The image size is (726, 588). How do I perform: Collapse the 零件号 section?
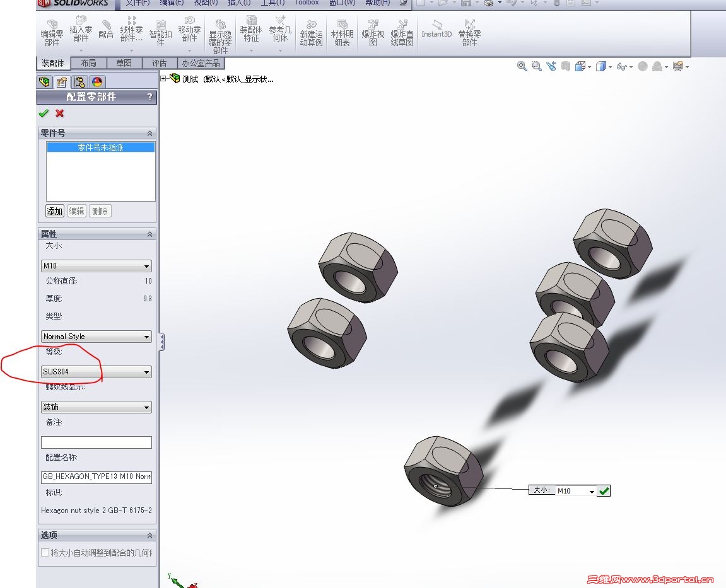[149, 133]
